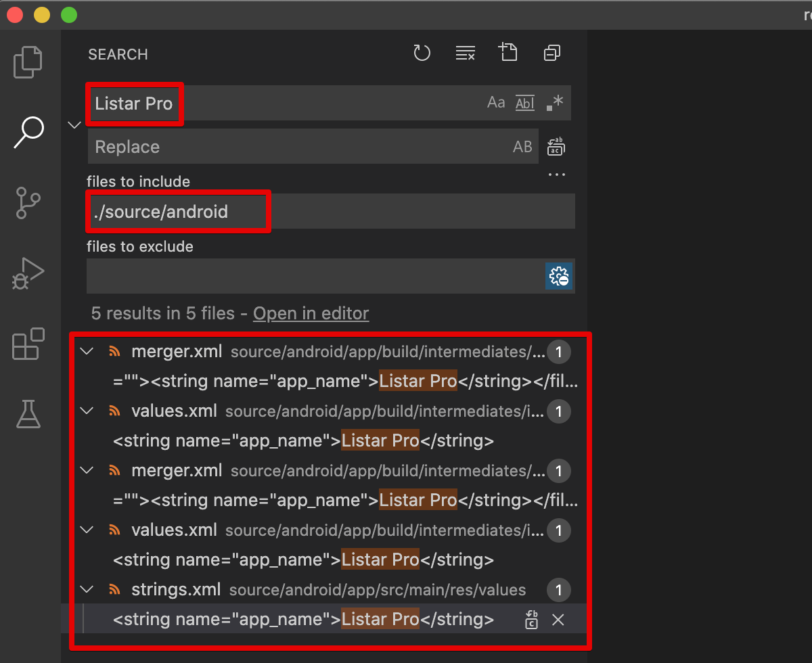812x663 pixels.
Task: Dismiss the strings.xml match result
Action: [558, 620]
